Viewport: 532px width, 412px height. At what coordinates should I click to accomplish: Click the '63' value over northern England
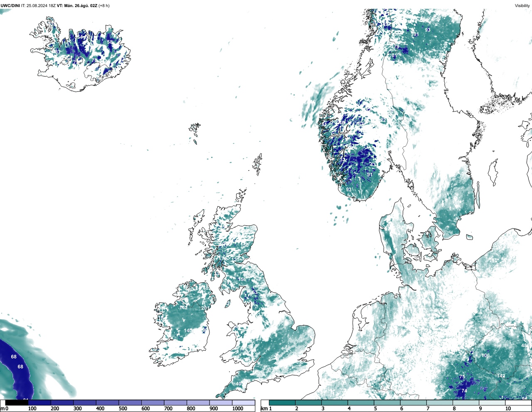(x=255, y=292)
